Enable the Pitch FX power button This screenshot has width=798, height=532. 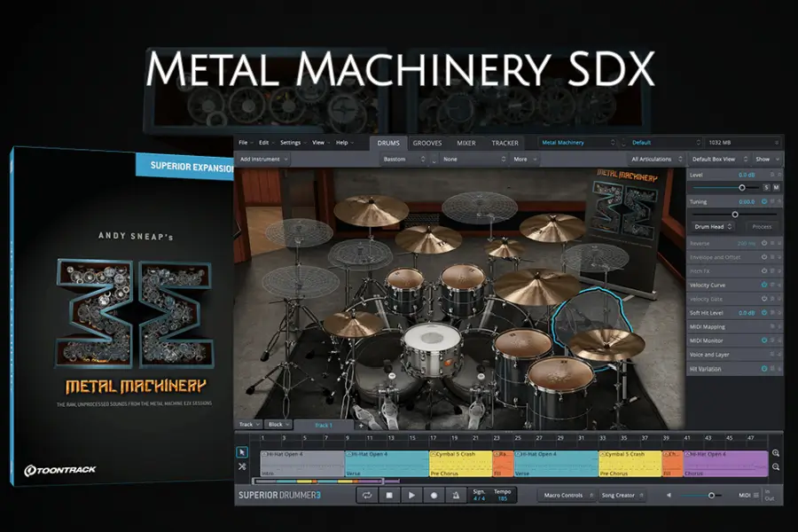(764, 271)
